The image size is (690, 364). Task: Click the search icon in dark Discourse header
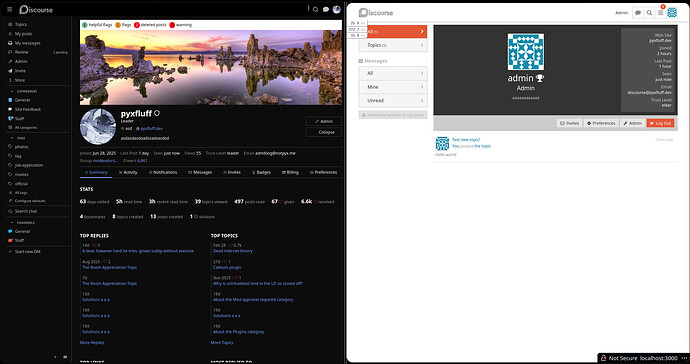coord(316,9)
